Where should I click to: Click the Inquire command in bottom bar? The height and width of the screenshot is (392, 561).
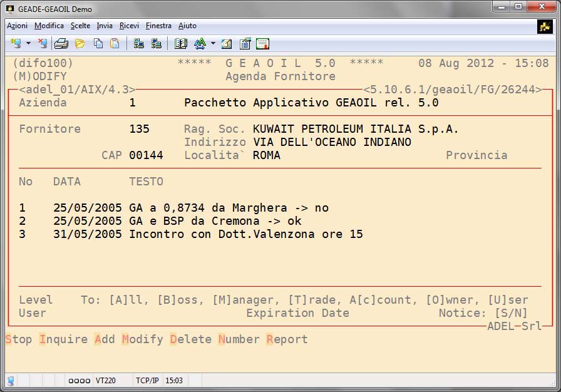pos(63,339)
